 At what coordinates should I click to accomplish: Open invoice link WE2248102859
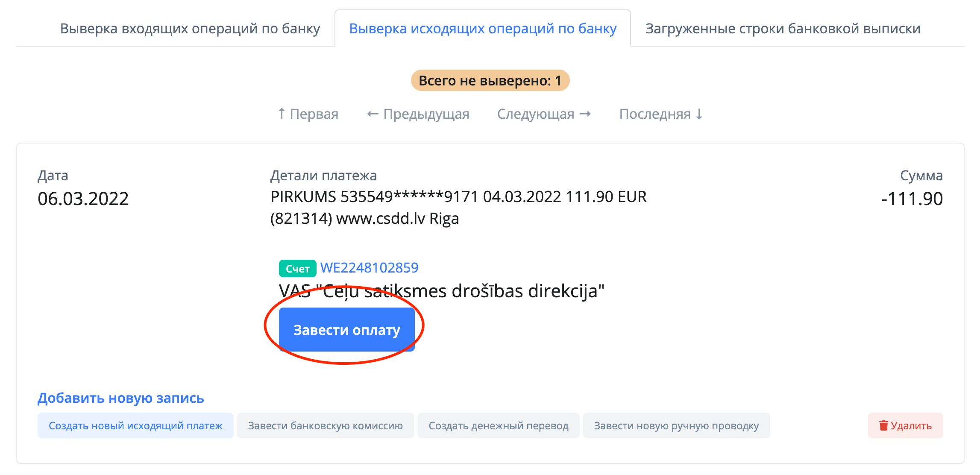pyautogui.click(x=370, y=268)
